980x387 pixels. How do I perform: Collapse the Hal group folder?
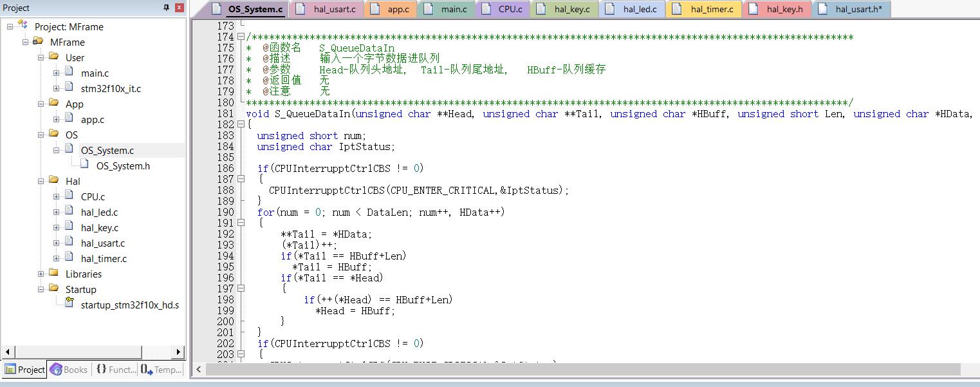[41, 181]
